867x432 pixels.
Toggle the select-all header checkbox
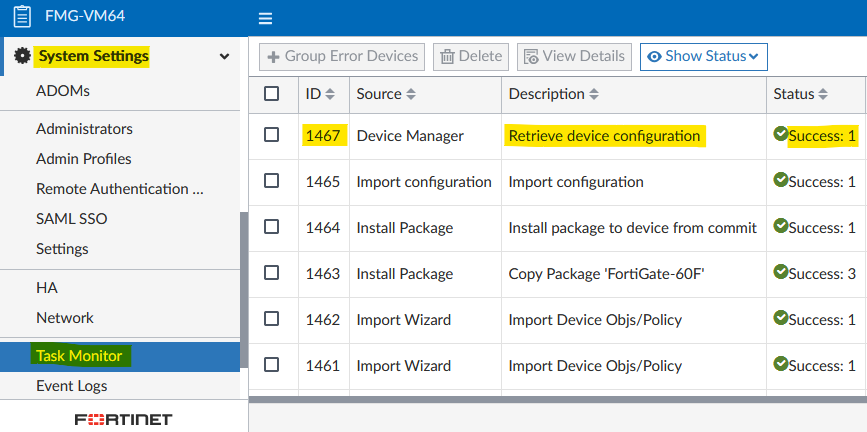click(x=272, y=93)
